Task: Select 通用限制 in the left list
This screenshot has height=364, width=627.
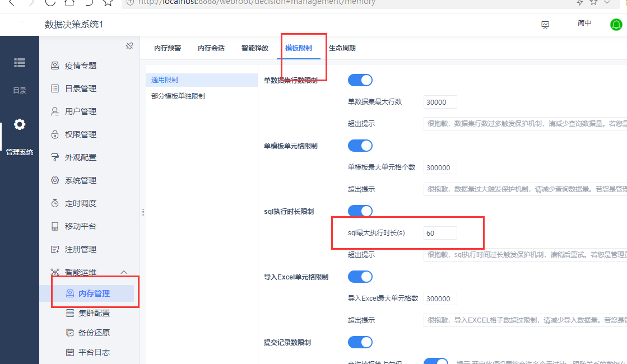Action: pyautogui.click(x=202, y=80)
